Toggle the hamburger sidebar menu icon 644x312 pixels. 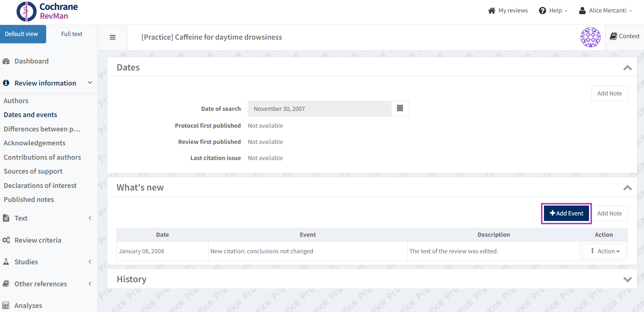pyautogui.click(x=113, y=37)
